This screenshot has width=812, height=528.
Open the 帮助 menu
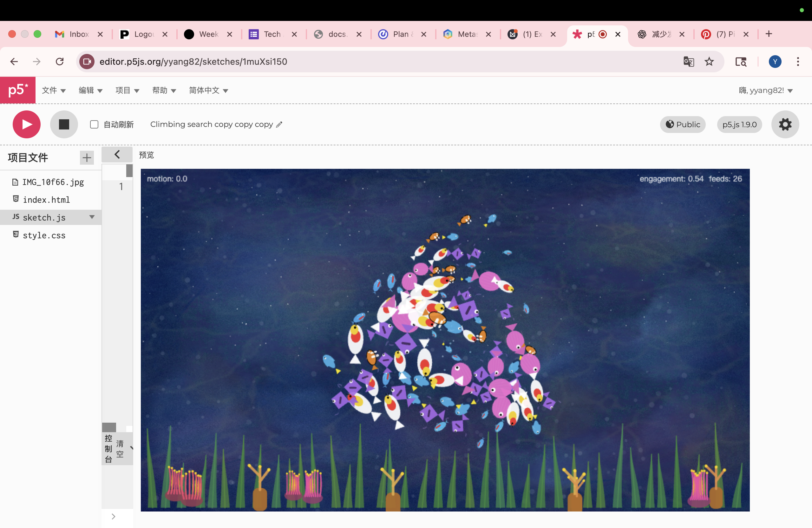(x=164, y=90)
